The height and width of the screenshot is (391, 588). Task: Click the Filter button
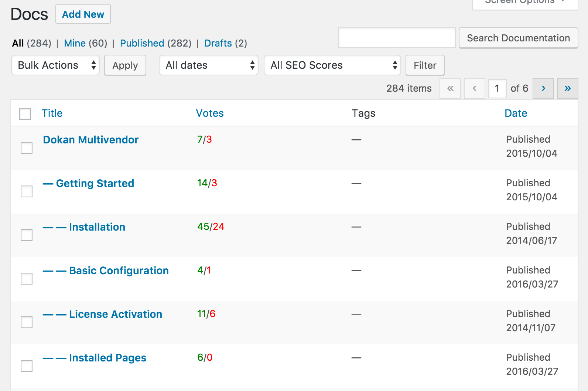425,65
